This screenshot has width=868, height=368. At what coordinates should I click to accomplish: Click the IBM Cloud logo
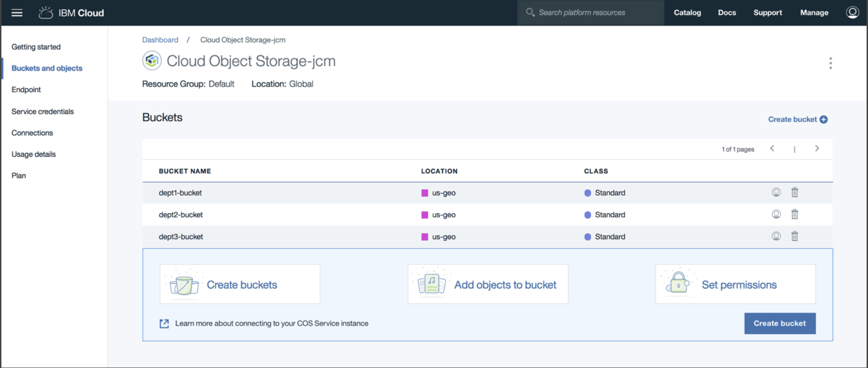click(x=71, y=13)
